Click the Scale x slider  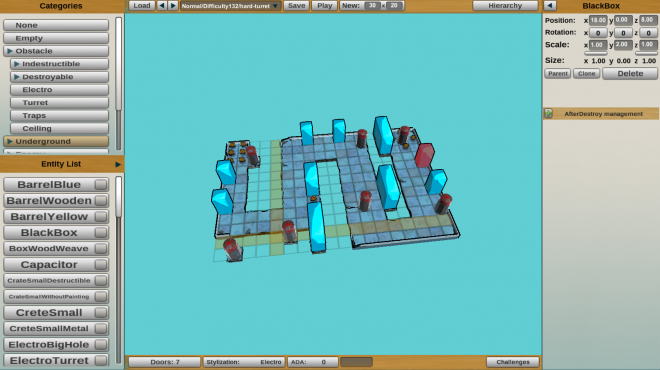click(596, 53)
